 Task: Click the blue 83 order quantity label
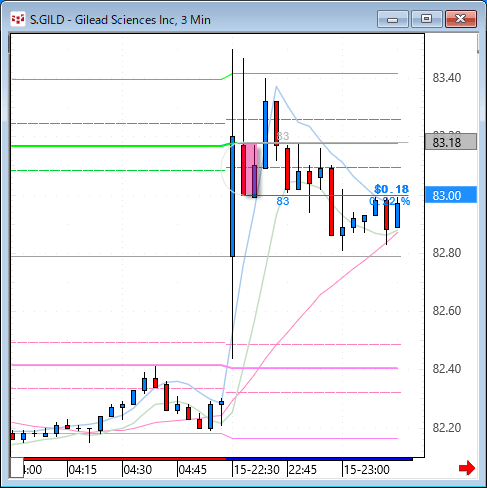(x=283, y=201)
